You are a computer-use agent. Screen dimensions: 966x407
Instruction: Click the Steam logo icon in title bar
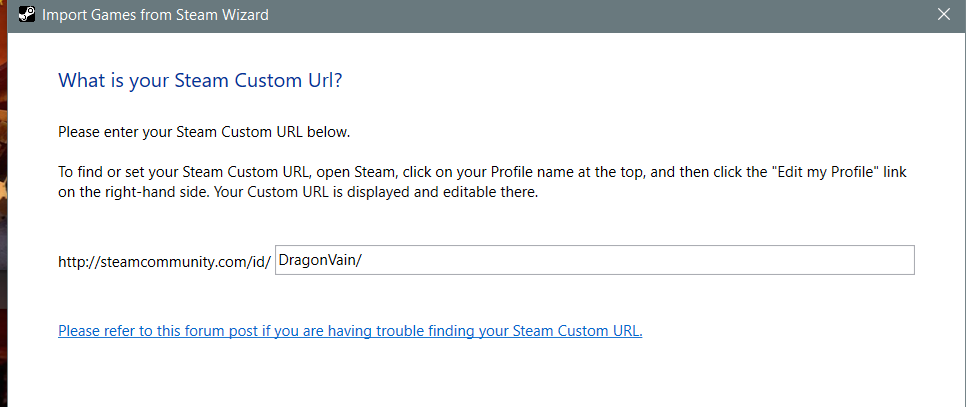[x=26, y=15]
